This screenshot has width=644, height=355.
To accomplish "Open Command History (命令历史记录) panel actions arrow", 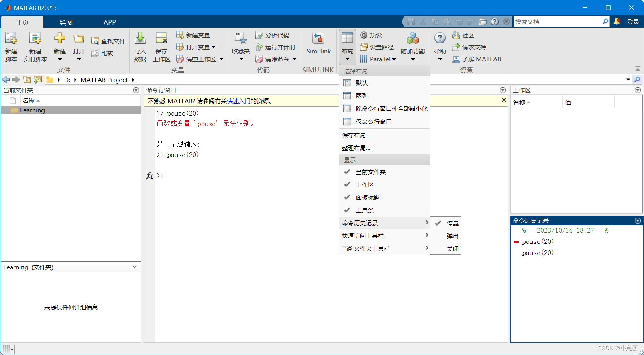I will [638, 220].
